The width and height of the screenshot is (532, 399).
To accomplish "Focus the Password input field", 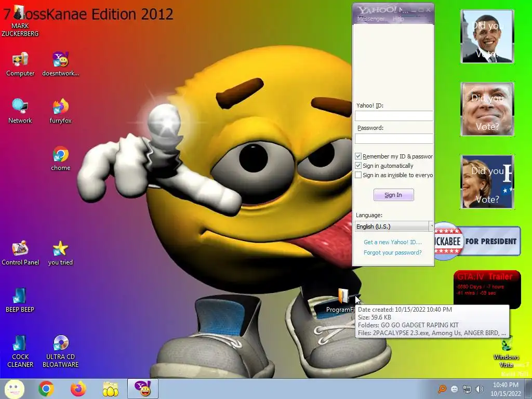I will (x=394, y=138).
